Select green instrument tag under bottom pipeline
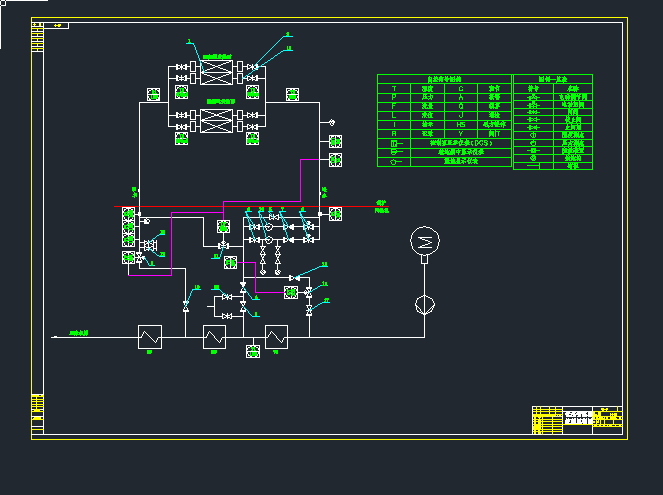 (x=253, y=351)
